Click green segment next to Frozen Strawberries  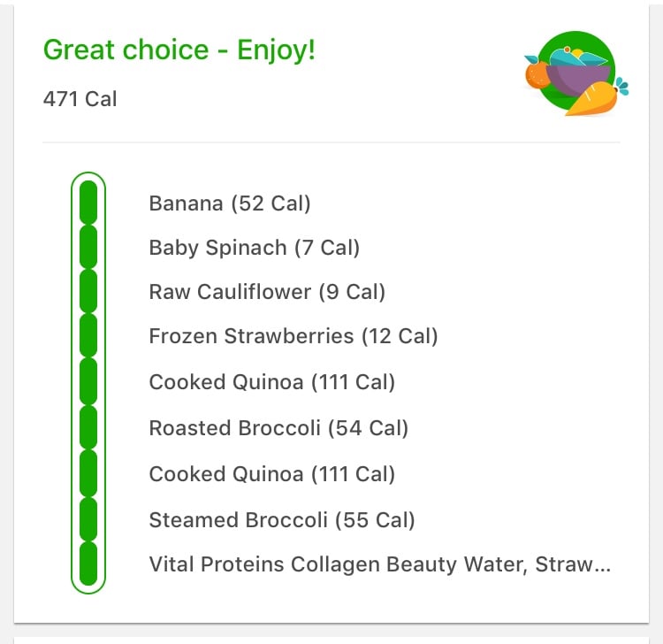(x=88, y=335)
